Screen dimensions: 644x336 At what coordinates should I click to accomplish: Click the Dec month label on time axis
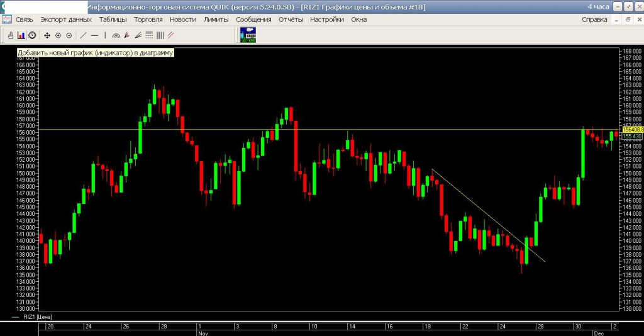click(x=599, y=333)
